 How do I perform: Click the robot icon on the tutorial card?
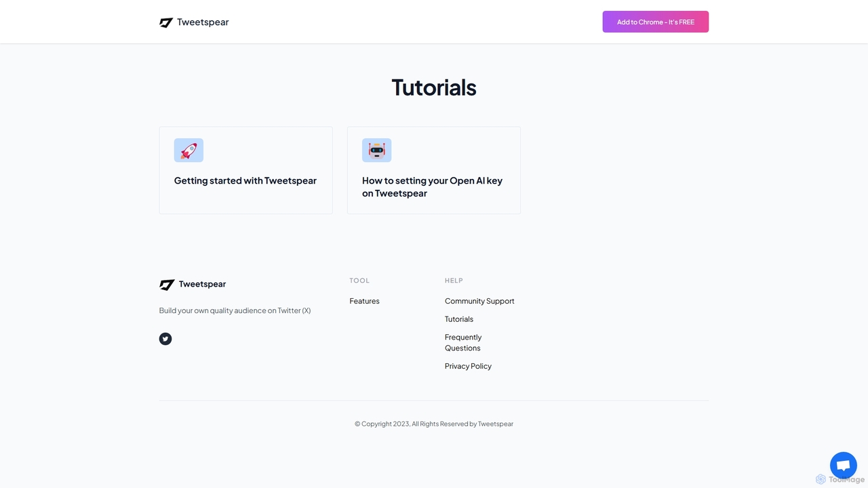point(376,150)
